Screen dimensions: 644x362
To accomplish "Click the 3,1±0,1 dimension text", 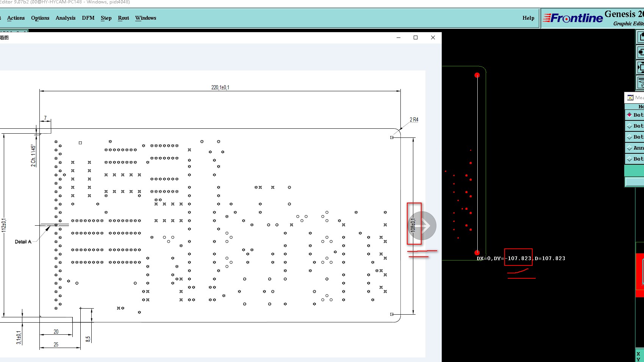I will 19,337.
